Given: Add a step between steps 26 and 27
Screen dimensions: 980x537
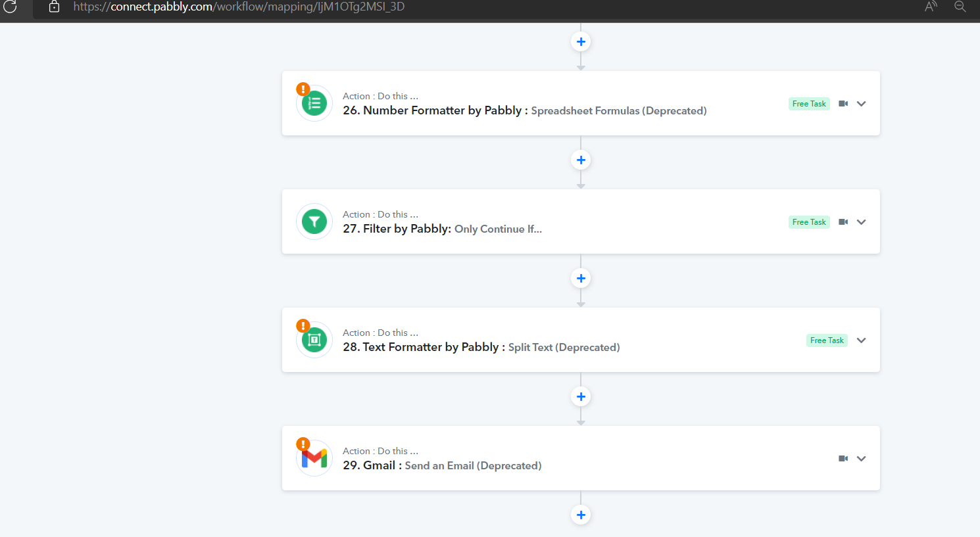Looking at the screenshot, I should (x=581, y=160).
